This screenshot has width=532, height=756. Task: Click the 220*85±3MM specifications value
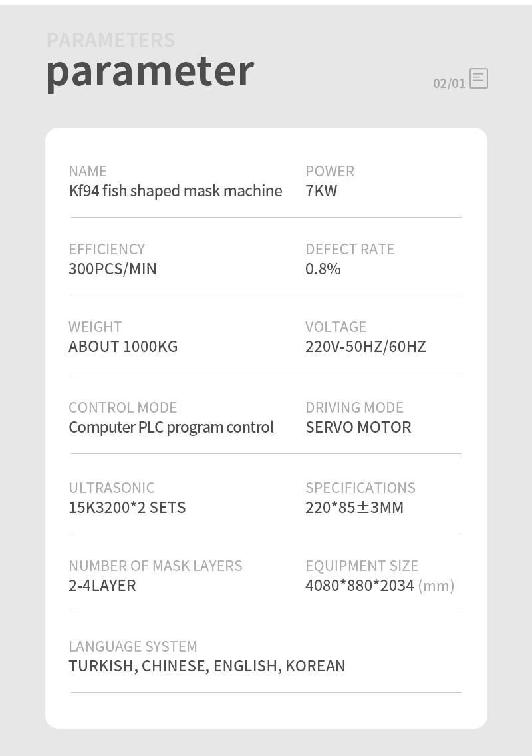(x=354, y=508)
